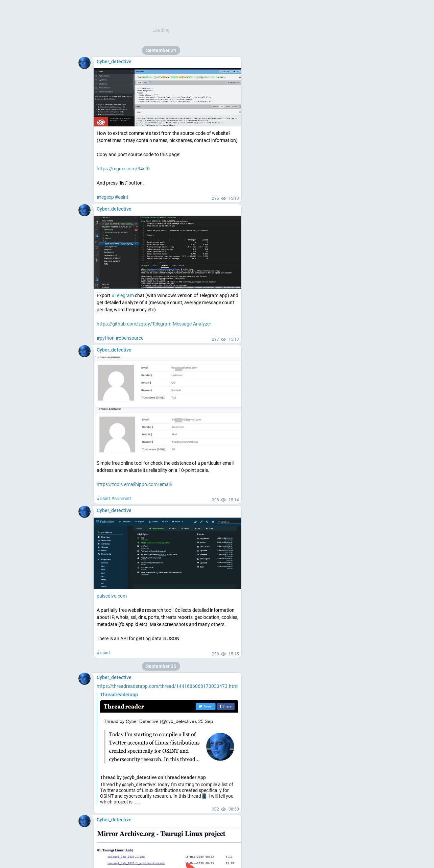Click 'Thread by @cyb_detective on Thread Reader App' heading
The height and width of the screenshot is (868, 434).
click(153, 777)
